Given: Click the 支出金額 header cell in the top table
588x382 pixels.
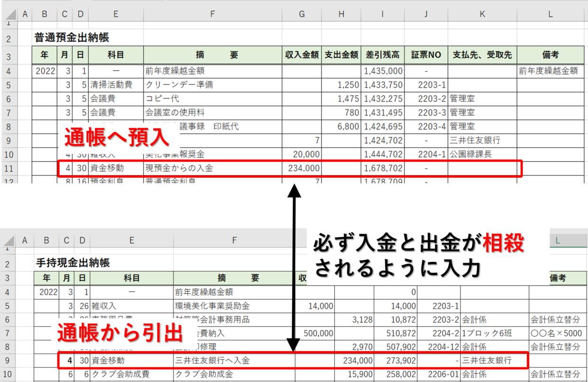Looking at the screenshot, I should 341,55.
